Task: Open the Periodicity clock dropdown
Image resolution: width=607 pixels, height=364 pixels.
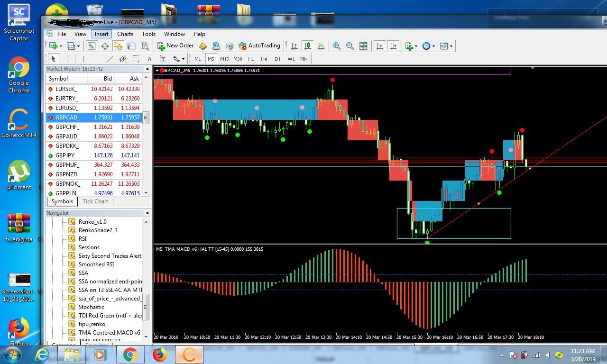Action: click(428, 46)
